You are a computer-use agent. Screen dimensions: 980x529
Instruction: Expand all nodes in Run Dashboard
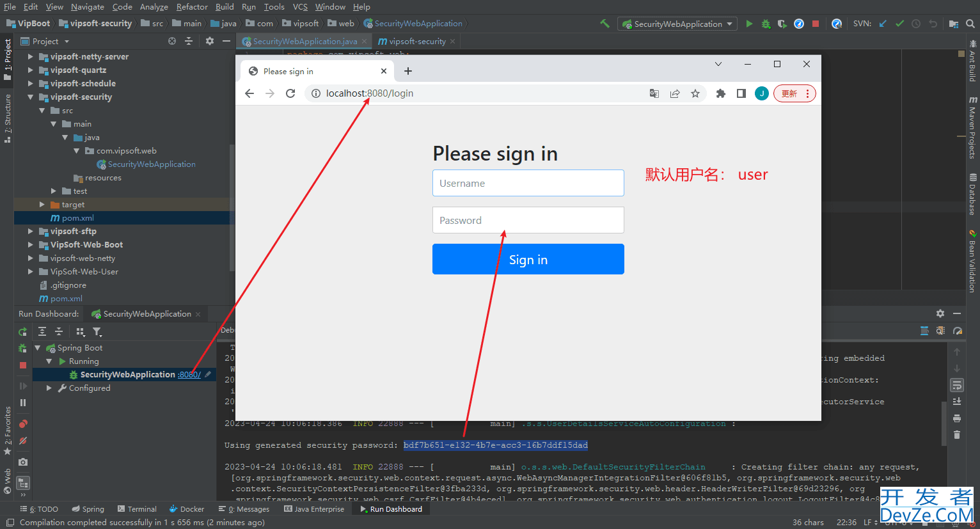(42, 331)
